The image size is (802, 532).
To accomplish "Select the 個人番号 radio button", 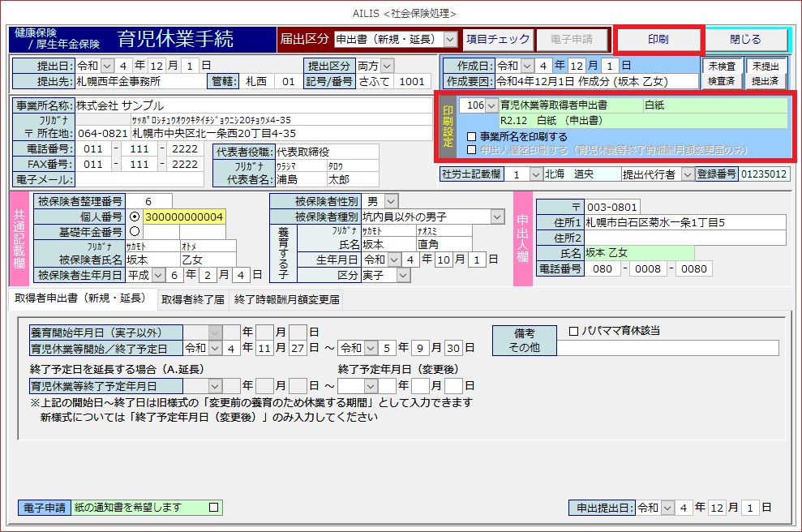I will (135, 217).
